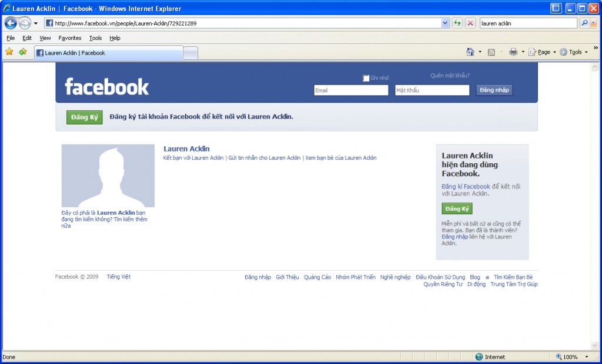Image resolution: width=602 pixels, height=364 pixels.
Task: Expand the Home icon dropdown arrow
Action: 480,52
